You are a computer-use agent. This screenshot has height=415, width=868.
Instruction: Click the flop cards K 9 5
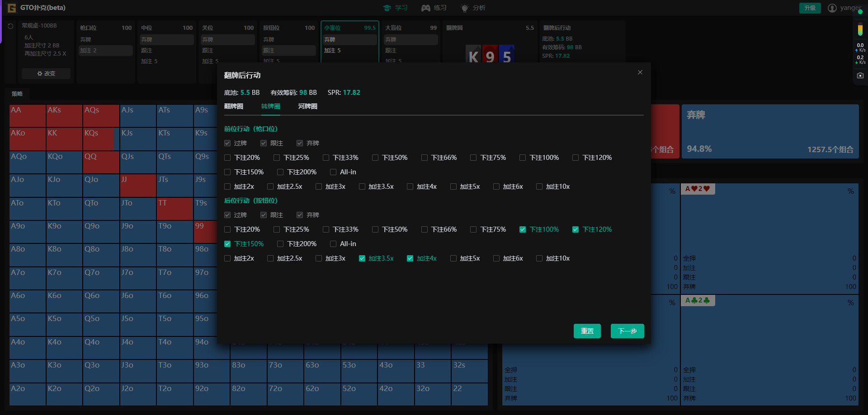(490, 54)
